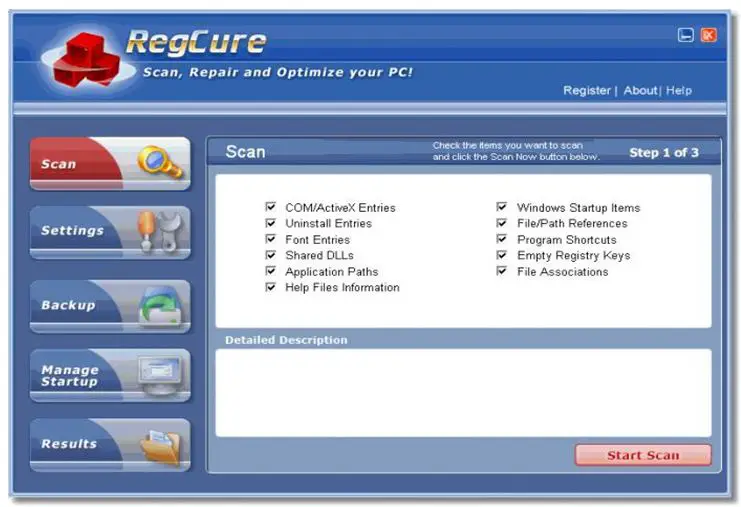Image resolution: width=741 pixels, height=507 pixels.
Task: Click the 'Step 1 of 3' text
Action: pos(664,153)
